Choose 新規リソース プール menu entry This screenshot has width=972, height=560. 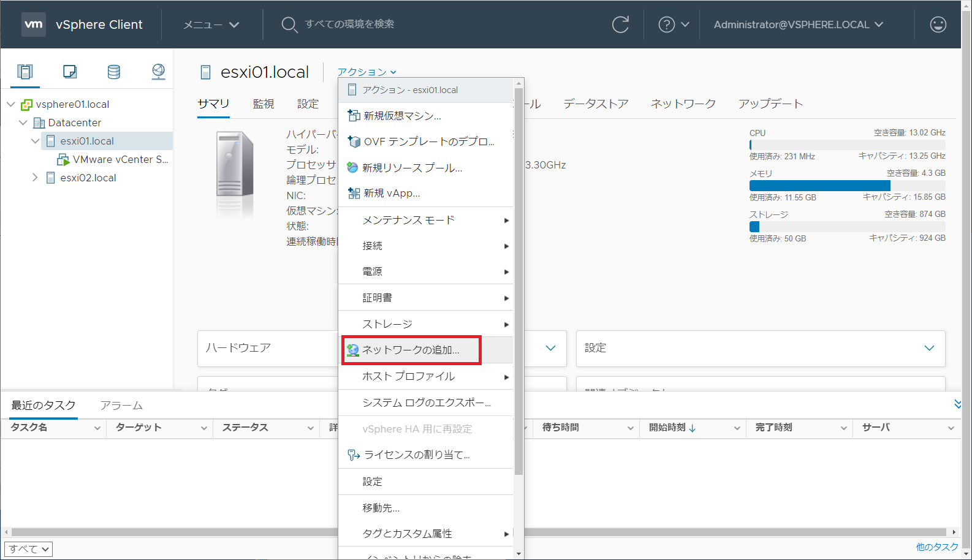click(425, 167)
